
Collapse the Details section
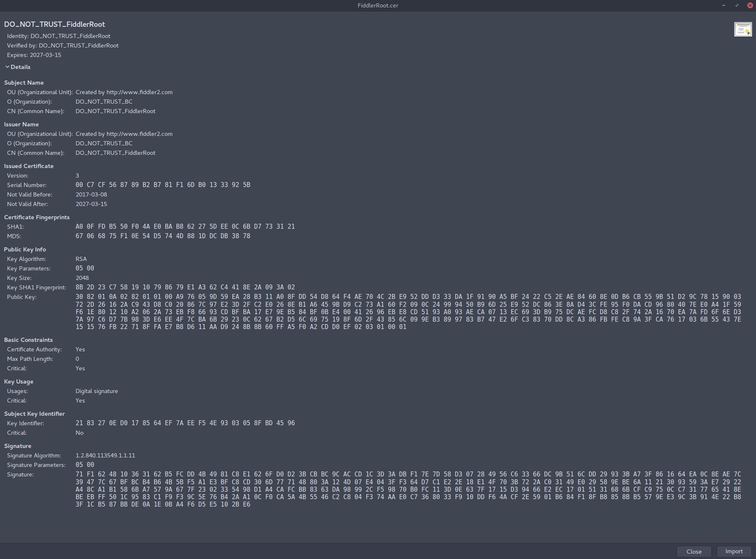click(x=18, y=67)
